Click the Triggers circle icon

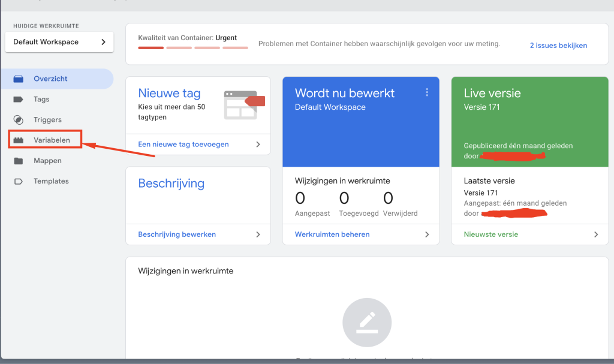(19, 119)
